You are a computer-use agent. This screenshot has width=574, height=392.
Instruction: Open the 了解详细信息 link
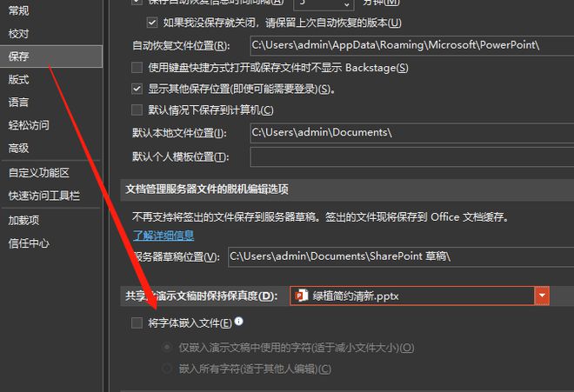(x=164, y=236)
